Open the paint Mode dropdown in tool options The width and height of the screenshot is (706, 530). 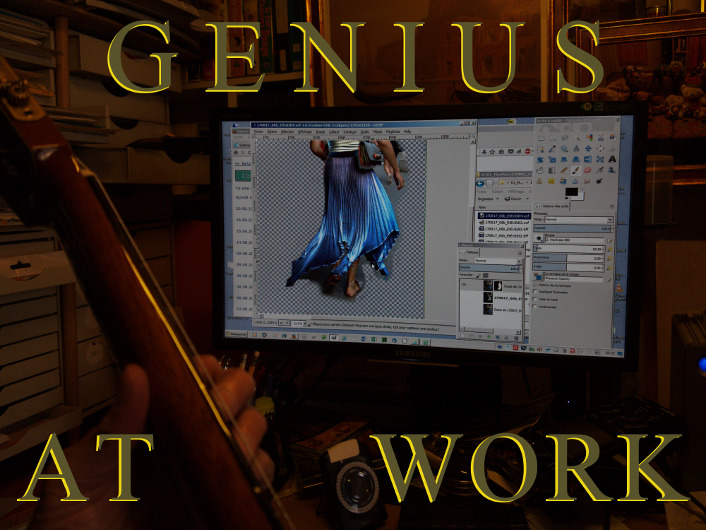(579, 220)
